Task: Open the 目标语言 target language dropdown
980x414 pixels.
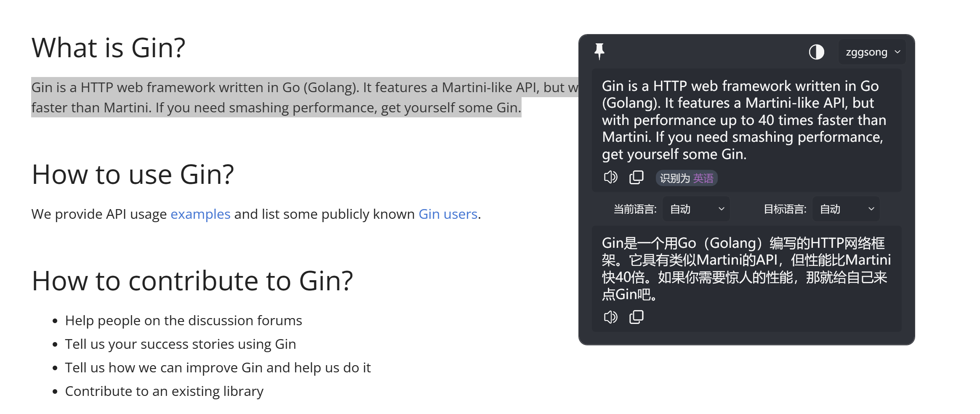Action: pyautogui.click(x=846, y=209)
